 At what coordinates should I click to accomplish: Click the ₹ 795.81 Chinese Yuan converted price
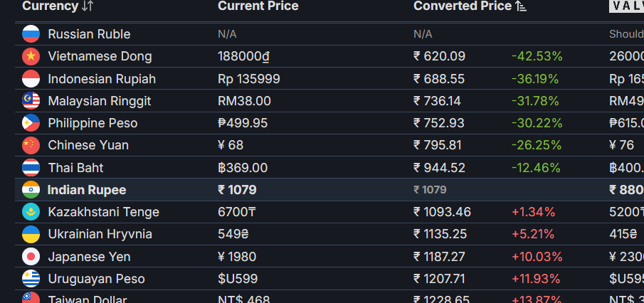click(438, 145)
